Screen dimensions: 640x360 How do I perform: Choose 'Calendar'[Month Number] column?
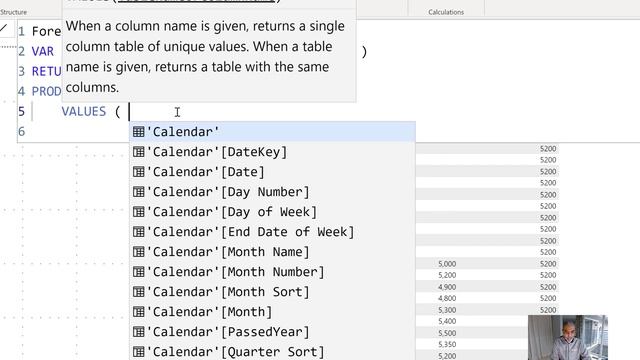click(x=272, y=272)
